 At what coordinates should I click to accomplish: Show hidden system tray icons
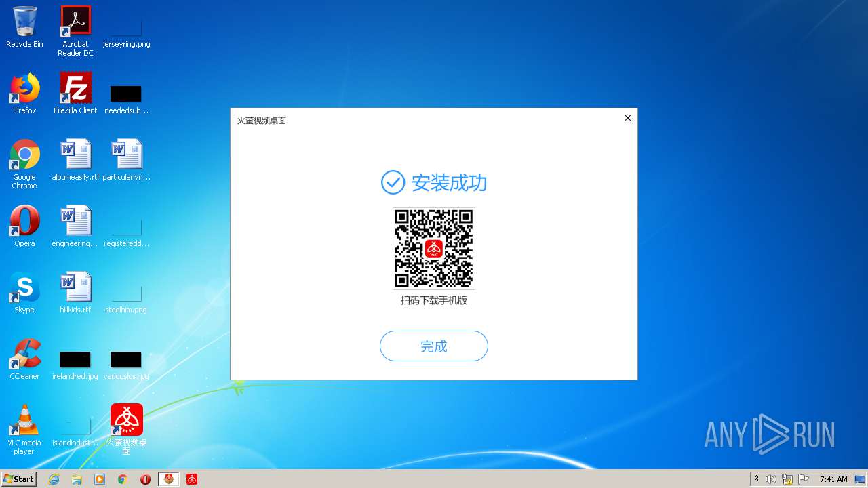tap(757, 479)
